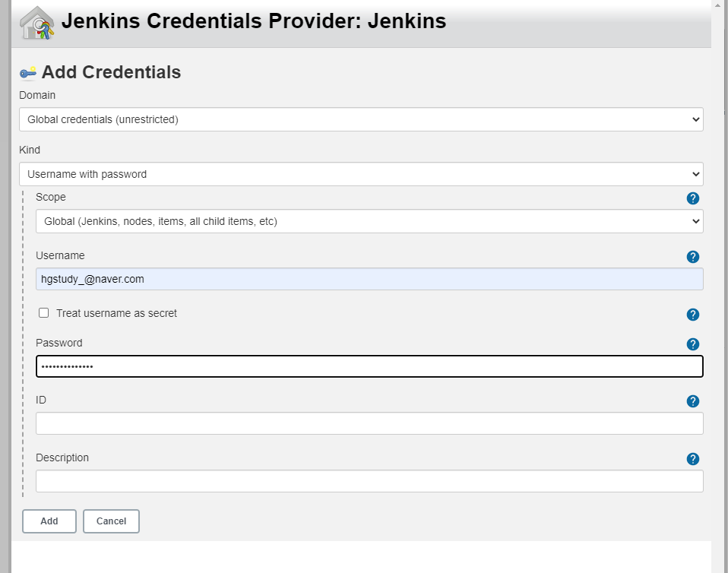
Task: Open the Domain dropdown
Action: click(x=361, y=119)
